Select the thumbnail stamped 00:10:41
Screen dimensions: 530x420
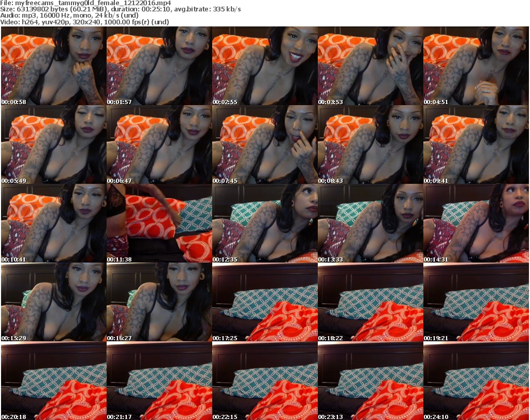tap(54, 223)
